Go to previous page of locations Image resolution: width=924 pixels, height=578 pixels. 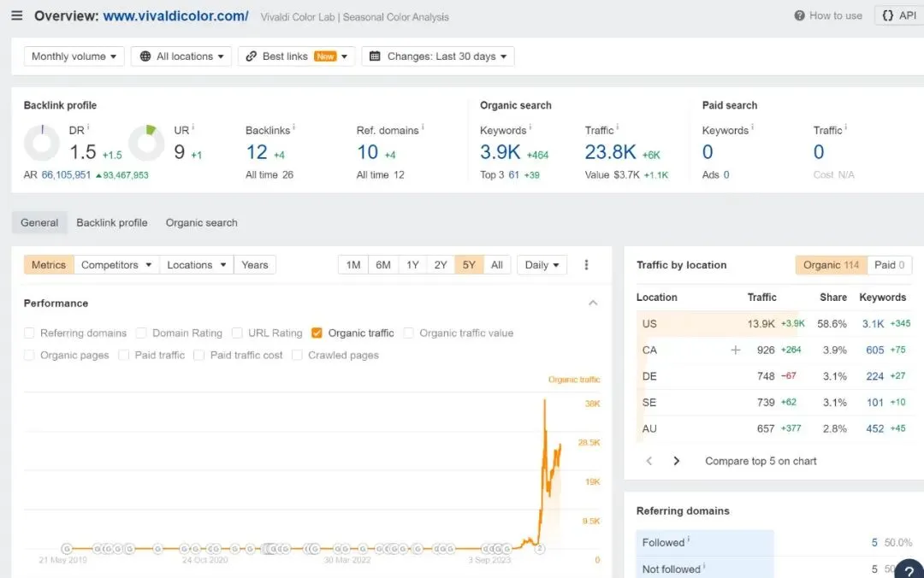pos(649,461)
